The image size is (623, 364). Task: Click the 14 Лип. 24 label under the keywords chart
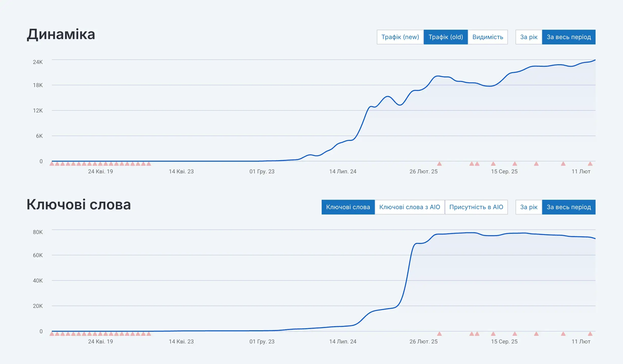pos(342,341)
